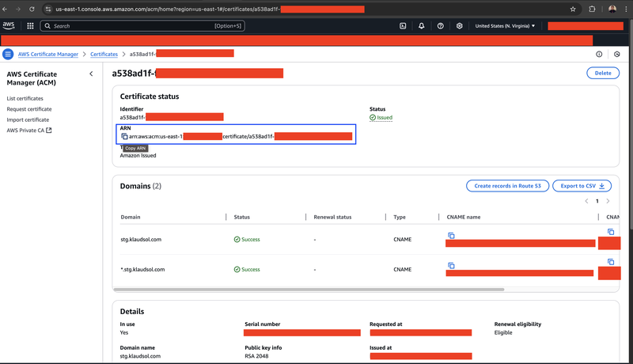View site information icon in address bar
Image resolution: width=633 pixels, height=364 pixels.
coord(48,9)
